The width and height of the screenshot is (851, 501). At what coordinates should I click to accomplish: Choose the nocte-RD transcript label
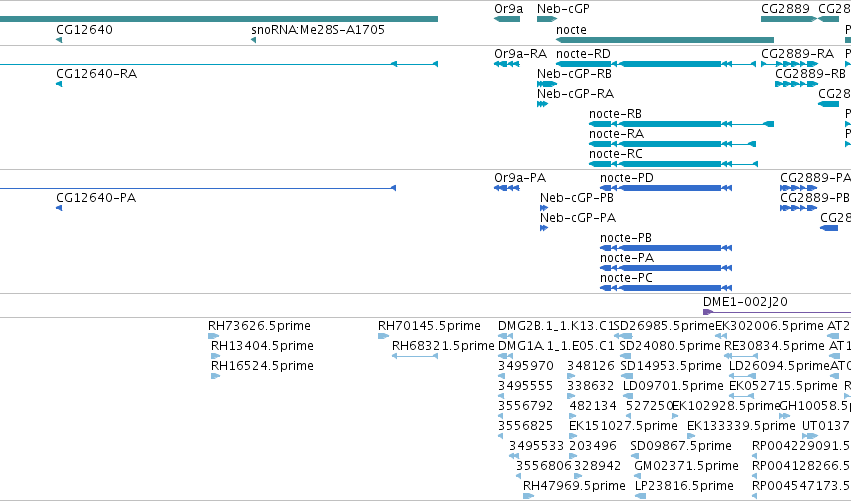click(583, 54)
